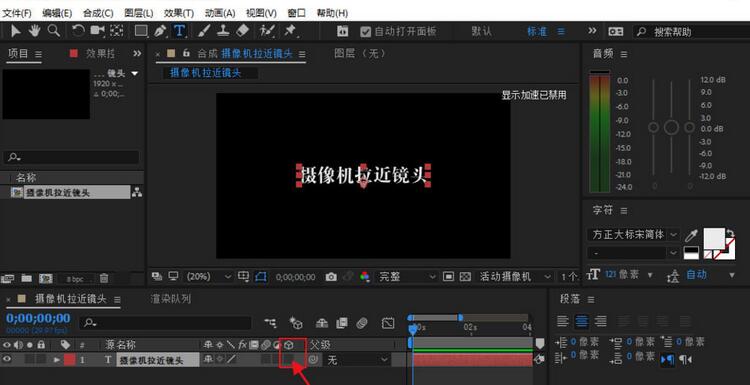Open 文件(F) menu

(17, 13)
